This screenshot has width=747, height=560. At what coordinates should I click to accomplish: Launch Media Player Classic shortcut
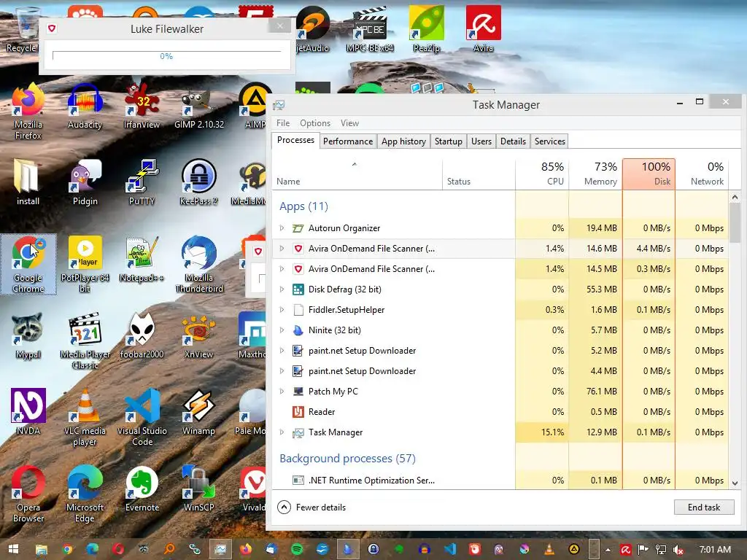click(x=85, y=341)
